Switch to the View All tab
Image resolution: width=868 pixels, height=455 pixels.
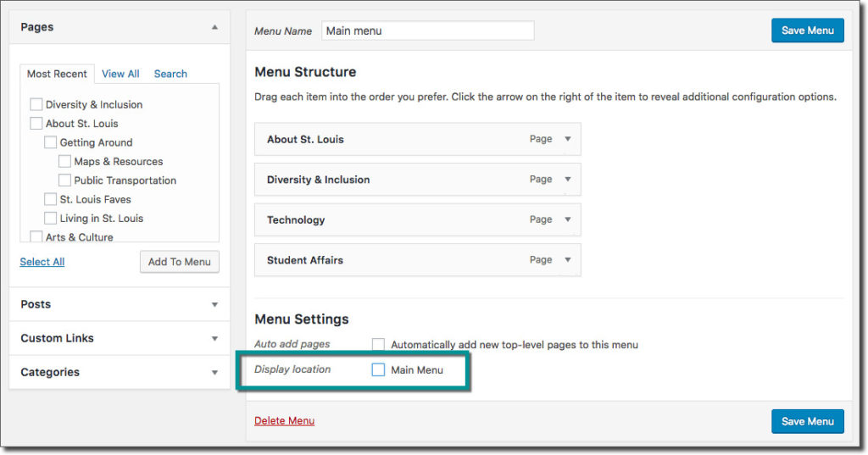120,74
